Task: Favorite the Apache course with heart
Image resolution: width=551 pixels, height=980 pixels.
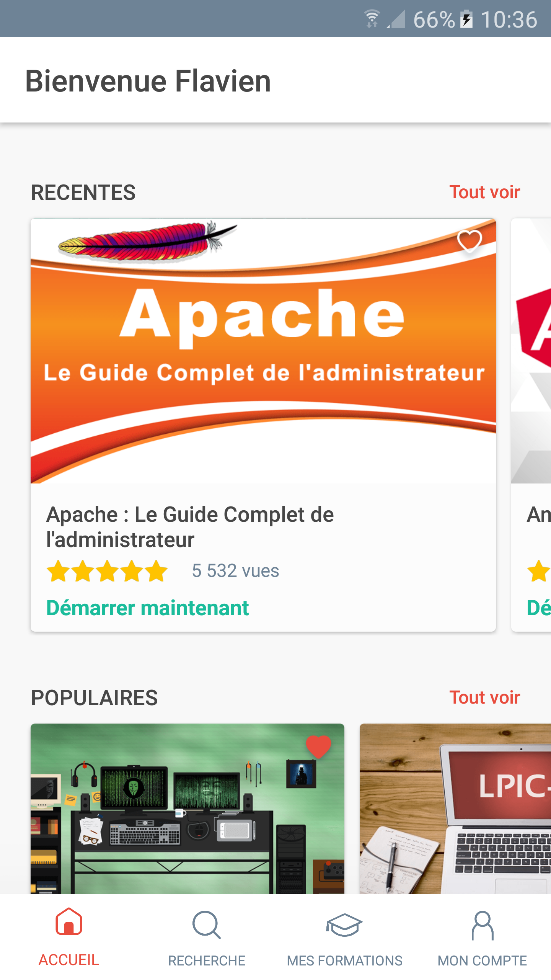Action: click(x=469, y=241)
